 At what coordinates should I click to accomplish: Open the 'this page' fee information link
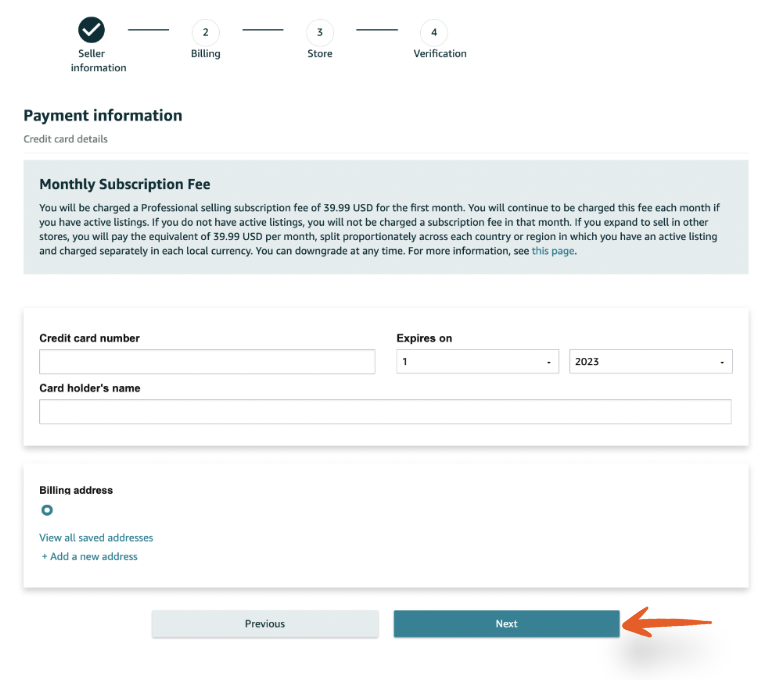pyautogui.click(x=553, y=251)
